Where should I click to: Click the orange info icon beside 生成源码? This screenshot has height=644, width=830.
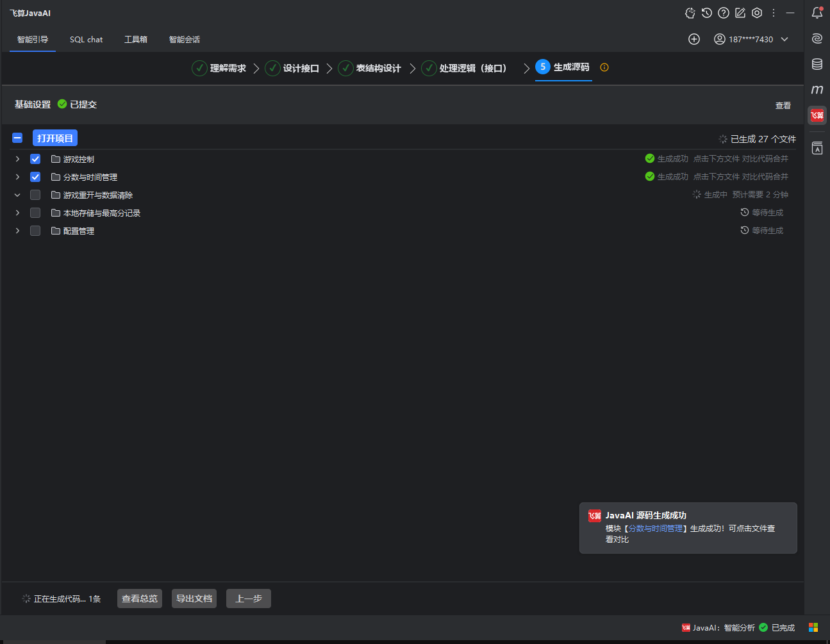[604, 67]
